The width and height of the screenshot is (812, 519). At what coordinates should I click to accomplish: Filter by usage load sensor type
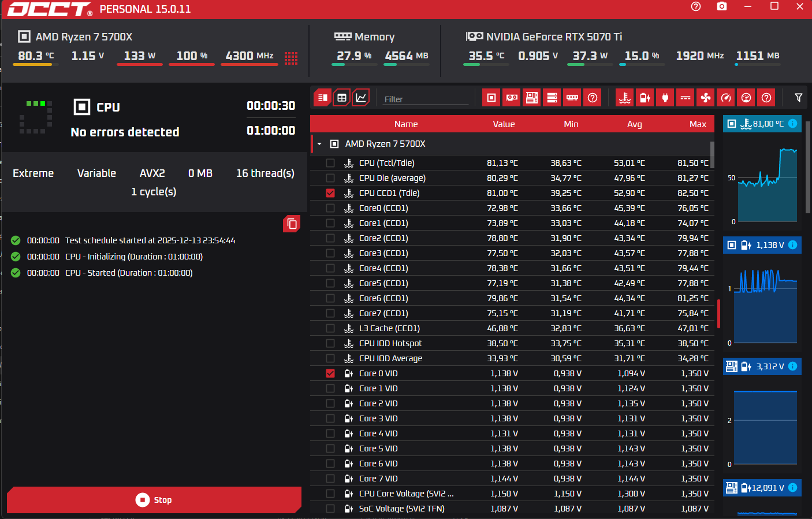click(746, 98)
